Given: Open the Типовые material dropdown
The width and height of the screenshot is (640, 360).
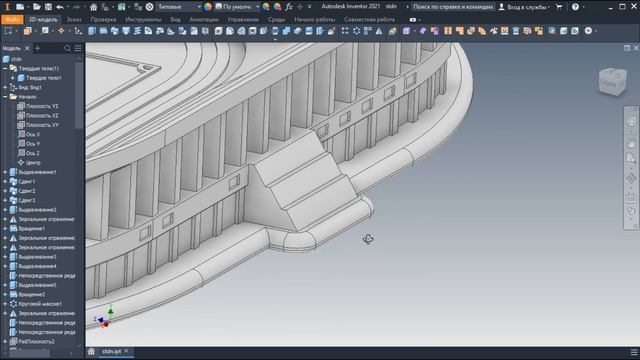Looking at the screenshot, I should click(179, 7).
